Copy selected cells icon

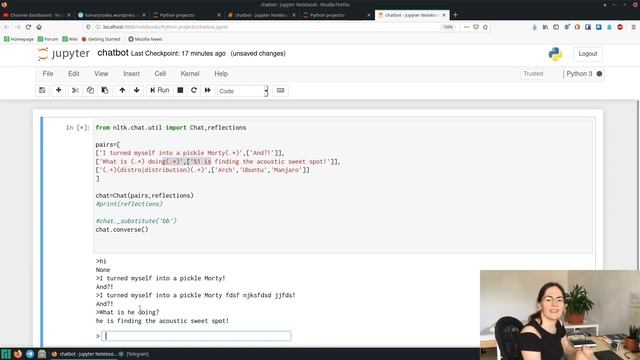point(90,90)
